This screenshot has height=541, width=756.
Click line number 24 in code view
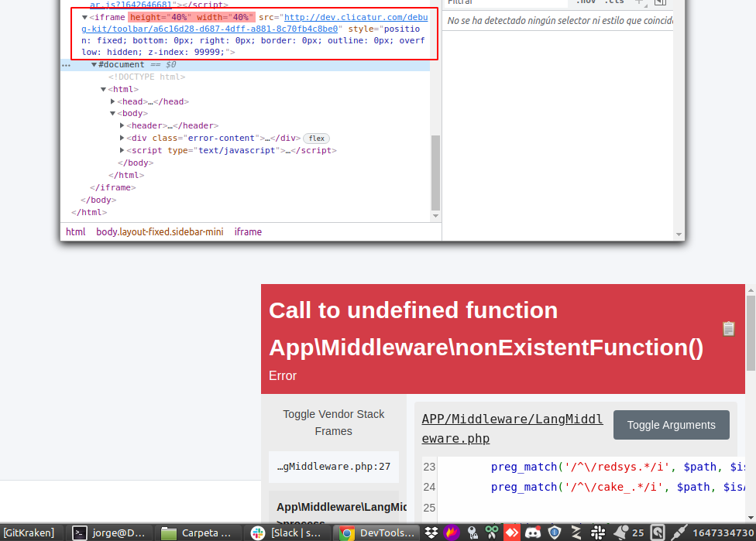pos(429,487)
